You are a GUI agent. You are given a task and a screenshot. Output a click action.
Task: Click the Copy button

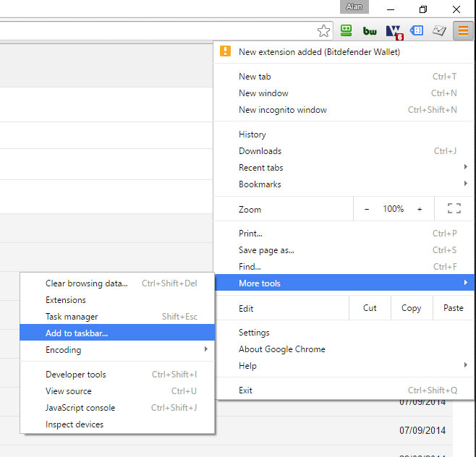tap(412, 308)
